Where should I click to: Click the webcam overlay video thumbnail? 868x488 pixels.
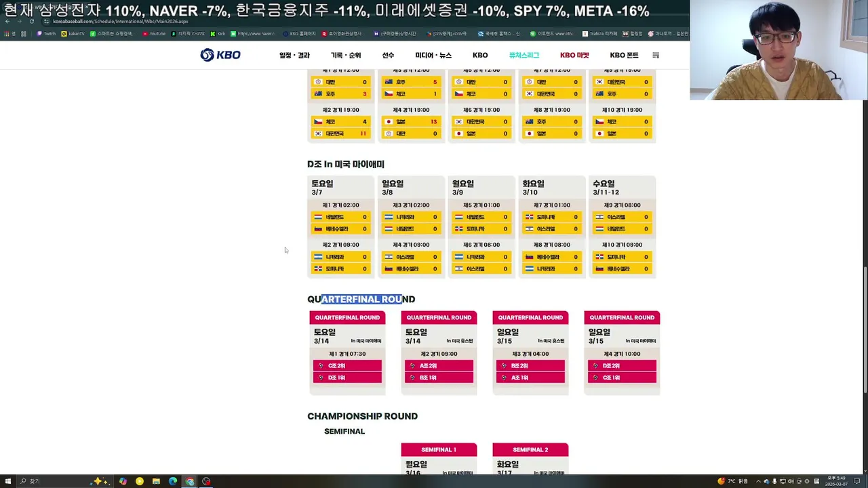[x=778, y=50]
